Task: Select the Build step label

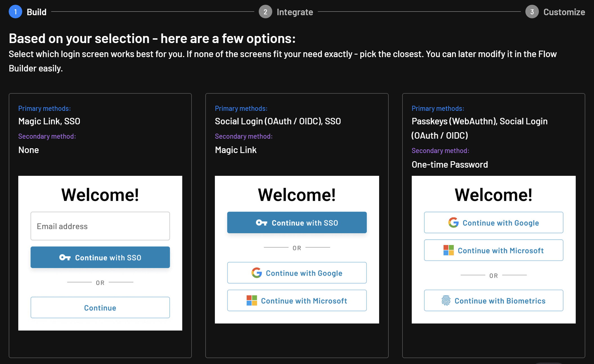Action: click(x=37, y=12)
